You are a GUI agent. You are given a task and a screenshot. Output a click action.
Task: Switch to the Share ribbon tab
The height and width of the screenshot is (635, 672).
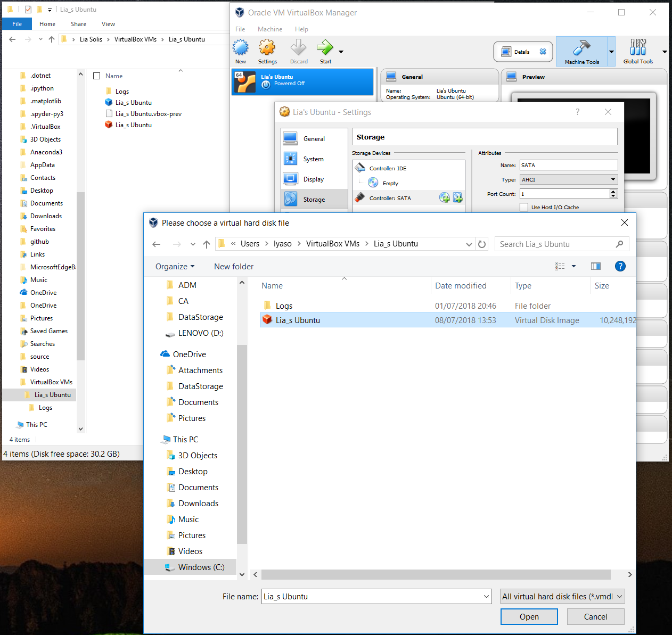[x=78, y=24]
